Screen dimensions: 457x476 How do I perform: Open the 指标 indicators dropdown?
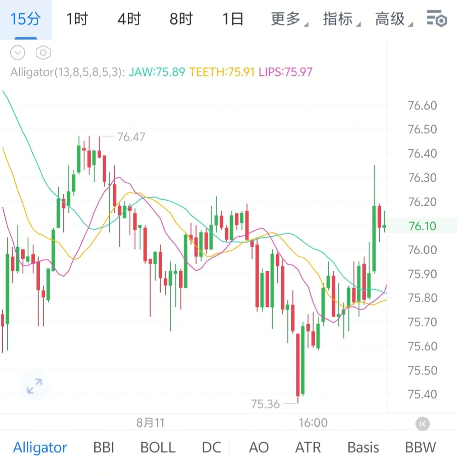point(341,19)
